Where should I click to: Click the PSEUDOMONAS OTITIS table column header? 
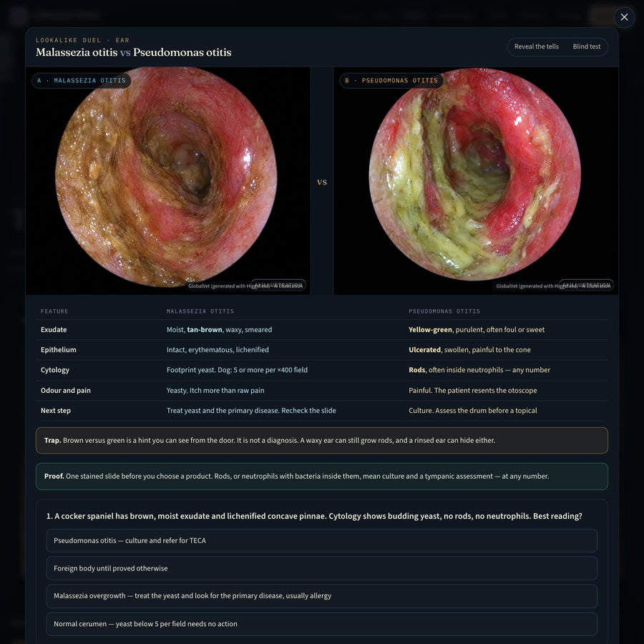pos(444,311)
